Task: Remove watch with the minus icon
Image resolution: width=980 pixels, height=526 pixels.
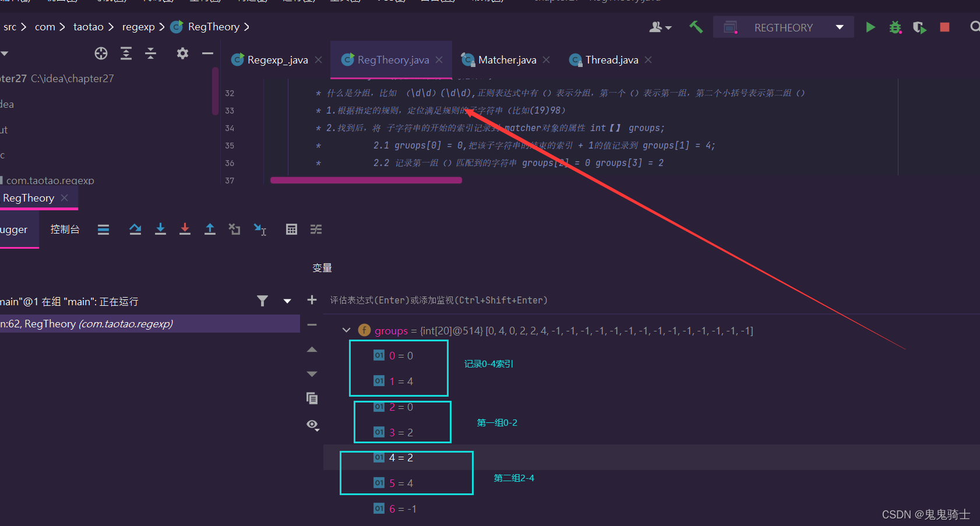Action: (312, 324)
